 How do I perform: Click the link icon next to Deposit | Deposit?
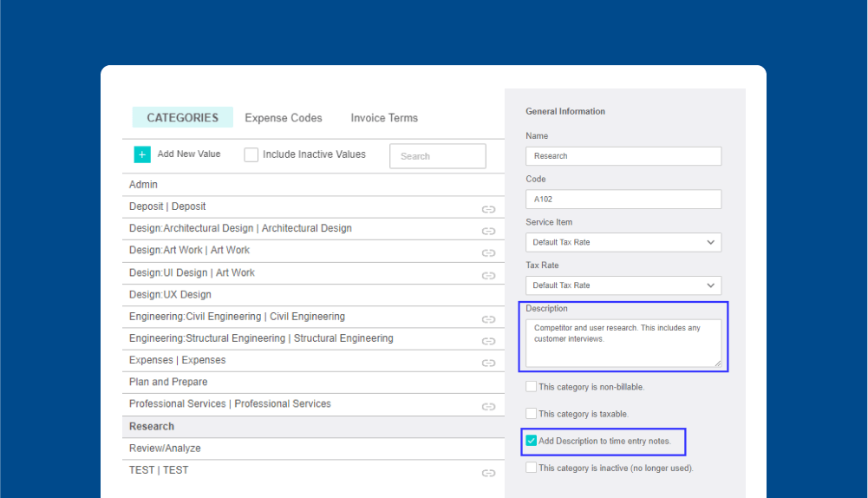click(x=488, y=209)
